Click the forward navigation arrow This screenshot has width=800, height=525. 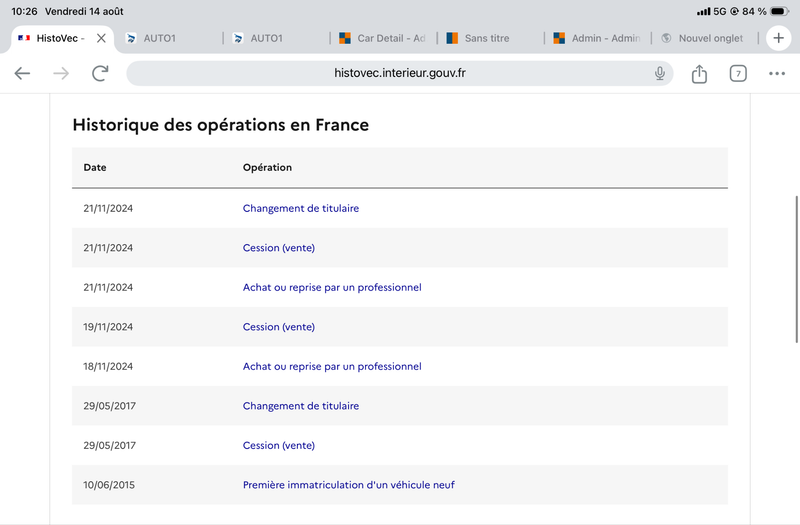pyautogui.click(x=61, y=73)
